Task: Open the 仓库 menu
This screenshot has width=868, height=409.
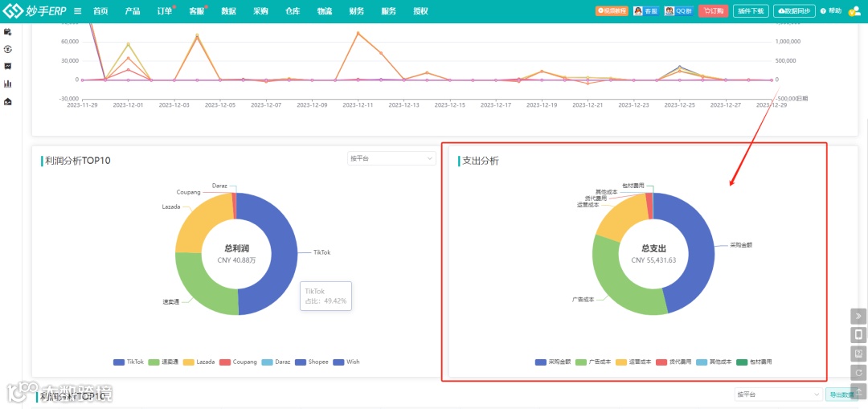Action: click(293, 11)
